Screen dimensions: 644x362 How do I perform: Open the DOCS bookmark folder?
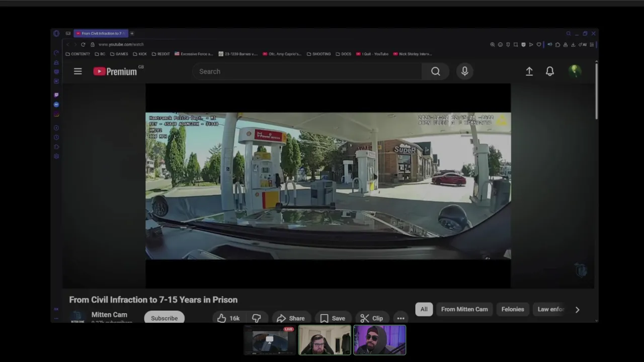[343, 54]
